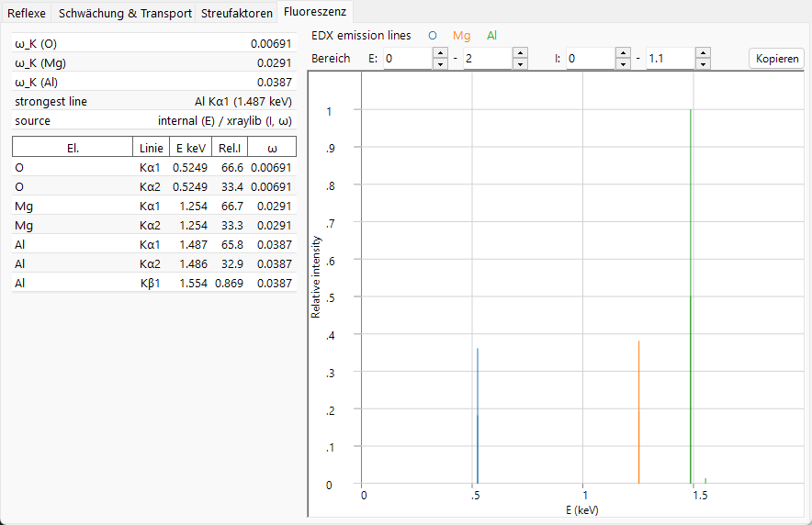Image resolution: width=812 pixels, height=525 pixels.
Task: Click the strongest line value Al Kα1
Action: click(x=242, y=101)
